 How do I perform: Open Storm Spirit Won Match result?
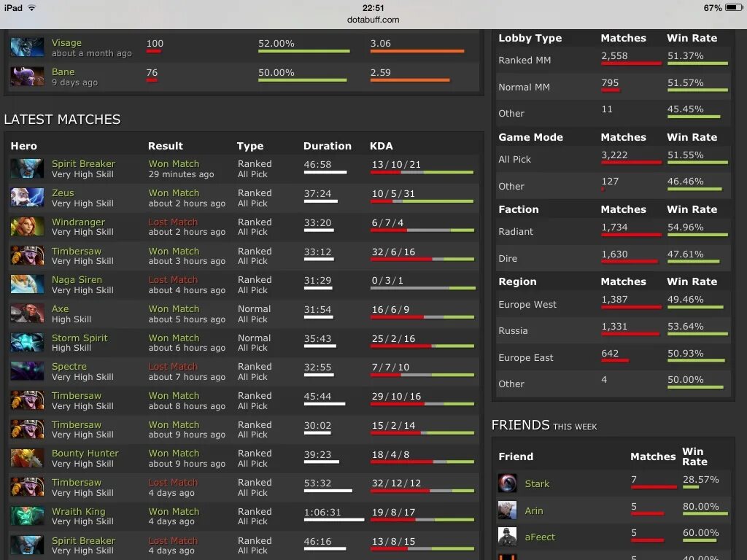click(174, 338)
